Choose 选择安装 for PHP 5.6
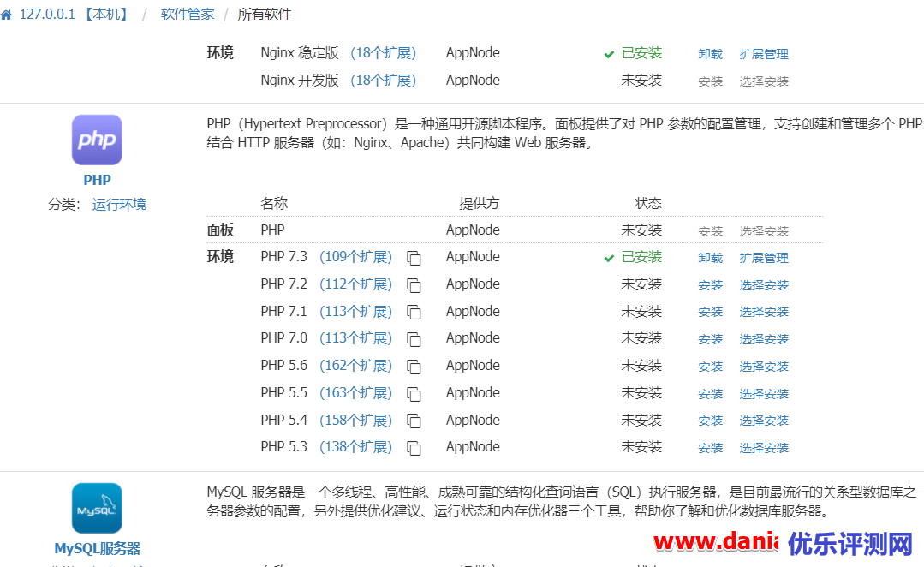This screenshot has height=567, width=924. pos(764,367)
